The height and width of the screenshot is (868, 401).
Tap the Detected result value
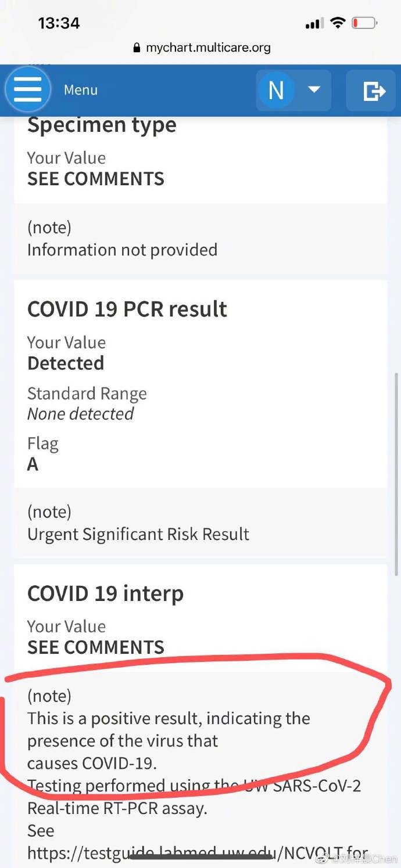(x=66, y=363)
